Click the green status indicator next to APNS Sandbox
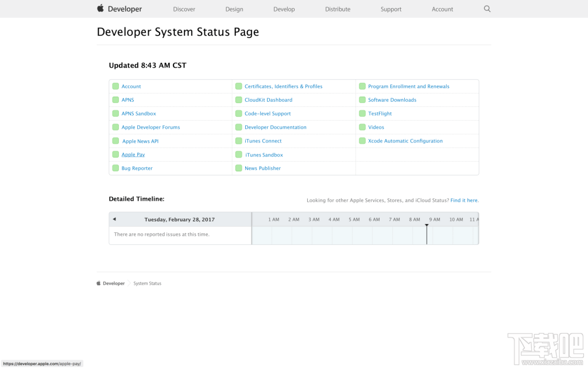 115,113
